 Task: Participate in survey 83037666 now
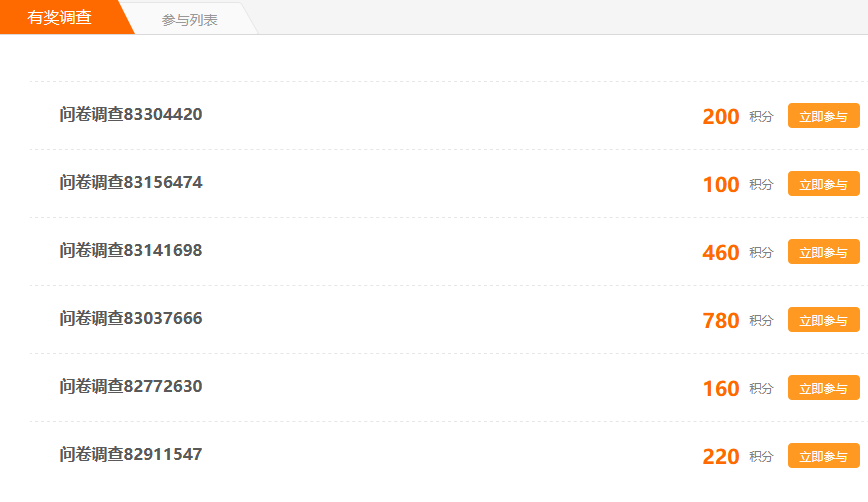(x=823, y=320)
